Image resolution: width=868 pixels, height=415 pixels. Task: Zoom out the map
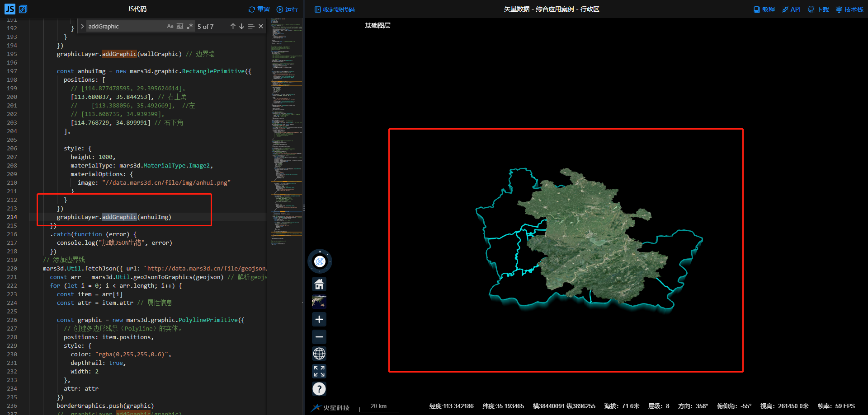pos(319,337)
